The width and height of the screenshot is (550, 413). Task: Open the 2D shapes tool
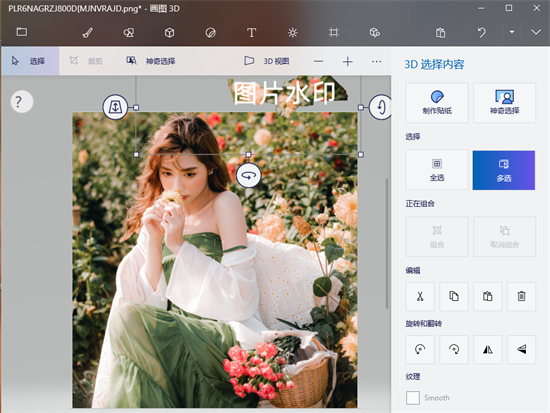pyautogui.click(x=129, y=33)
